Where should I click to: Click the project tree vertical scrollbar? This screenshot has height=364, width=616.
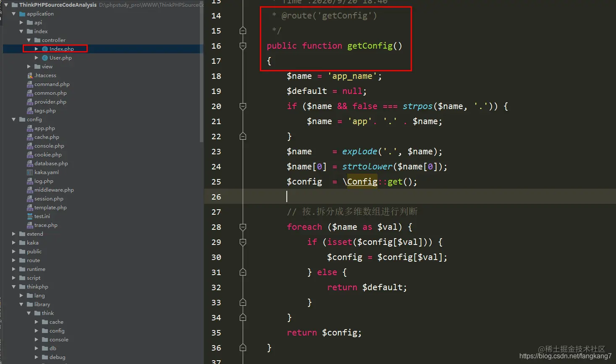pos(202,71)
